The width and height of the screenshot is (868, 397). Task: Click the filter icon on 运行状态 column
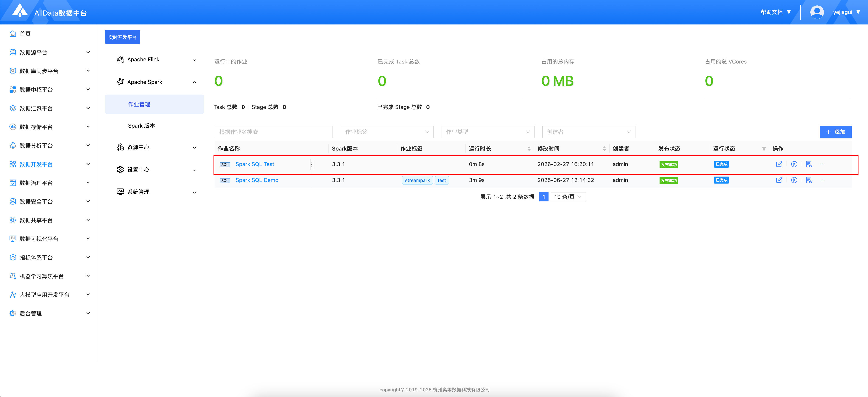pyautogui.click(x=764, y=149)
